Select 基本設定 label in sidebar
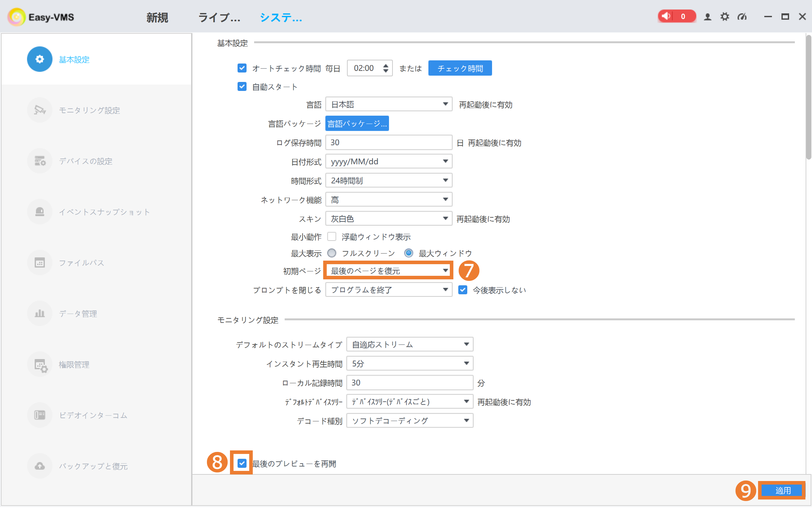 [x=74, y=59]
